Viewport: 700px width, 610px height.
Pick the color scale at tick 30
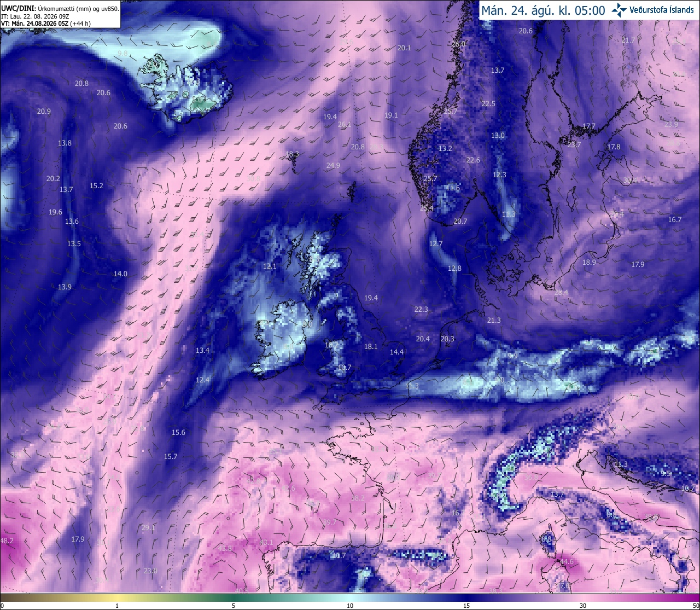[583, 601]
